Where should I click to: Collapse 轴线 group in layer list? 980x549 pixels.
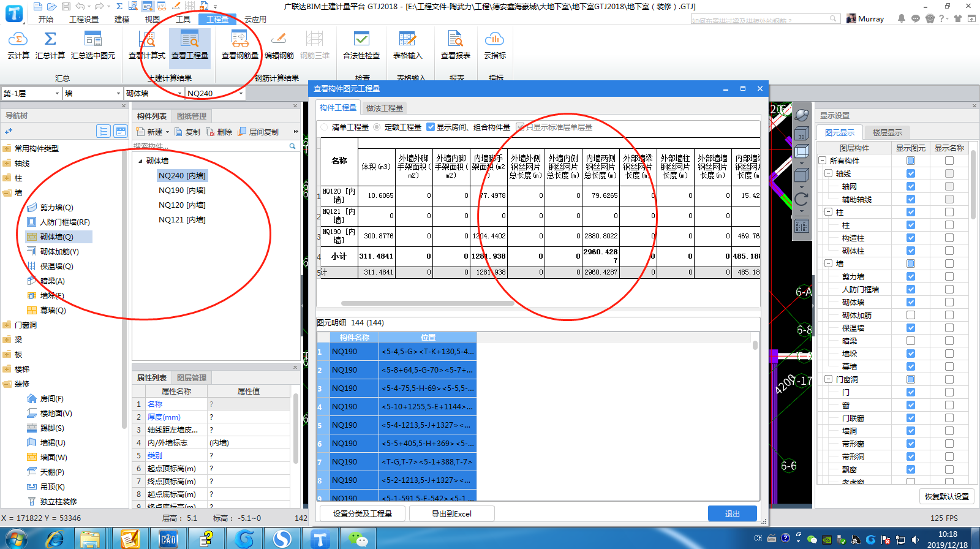[828, 173]
